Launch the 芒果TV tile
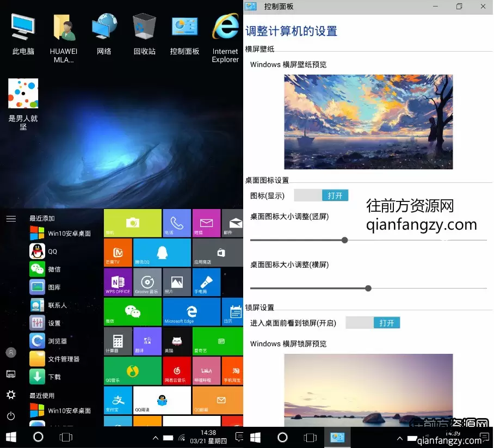The image size is (494, 448). coord(118,253)
